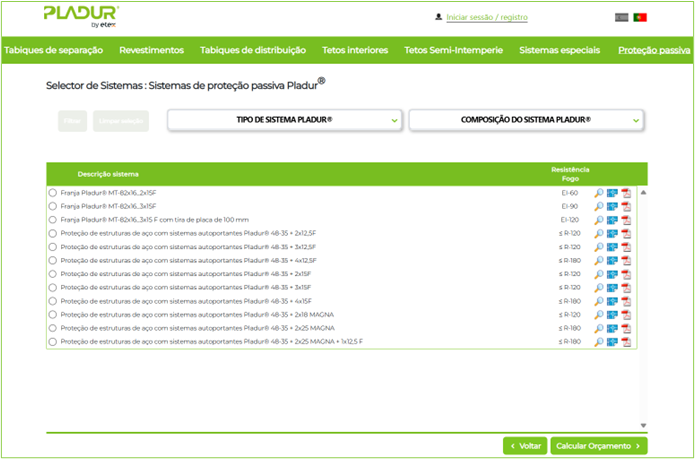Viewport: 695px width, 459px height.
Task: Click the grey flag icon beside the Portuguese flag
Action: [x=622, y=18]
